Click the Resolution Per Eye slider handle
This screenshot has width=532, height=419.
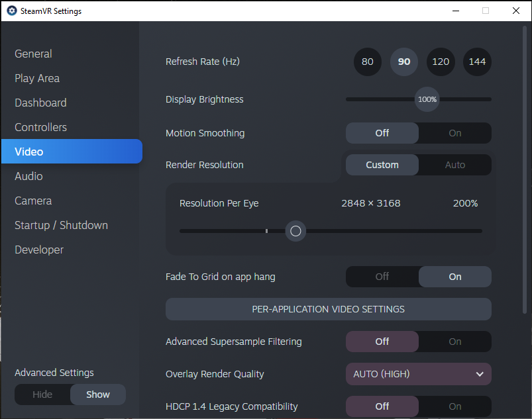pos(295,231)
